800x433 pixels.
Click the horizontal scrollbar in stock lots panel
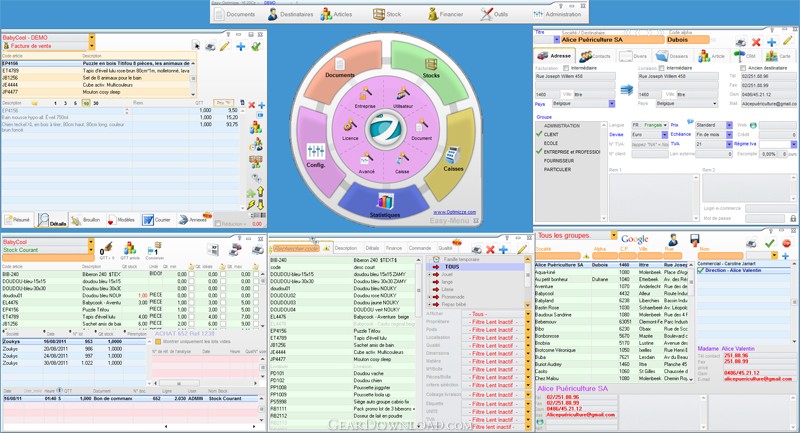tap(204, 383)
